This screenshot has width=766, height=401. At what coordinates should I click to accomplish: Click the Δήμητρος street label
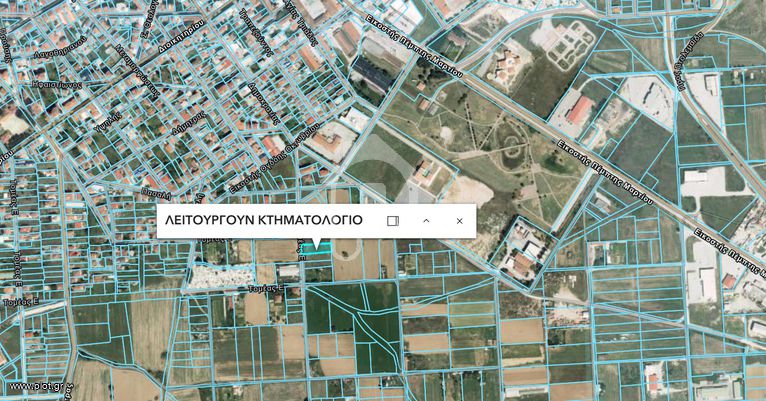(x=188, y=124)
